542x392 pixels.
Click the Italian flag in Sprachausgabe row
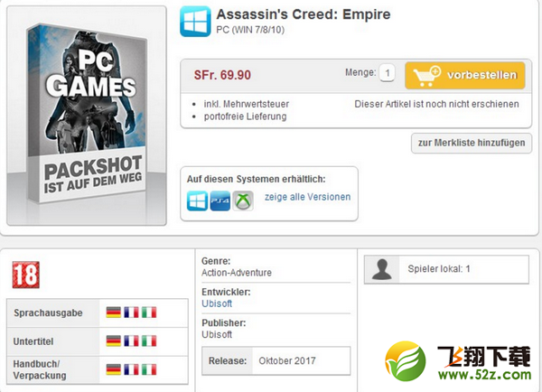(149, 313)
